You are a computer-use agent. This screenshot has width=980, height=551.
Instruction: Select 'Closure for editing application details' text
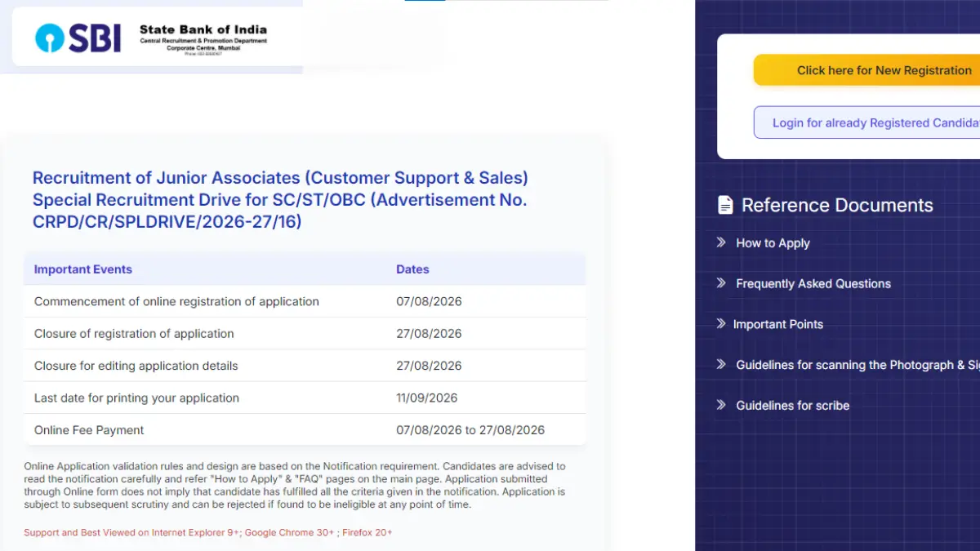(x=136, y=366)
